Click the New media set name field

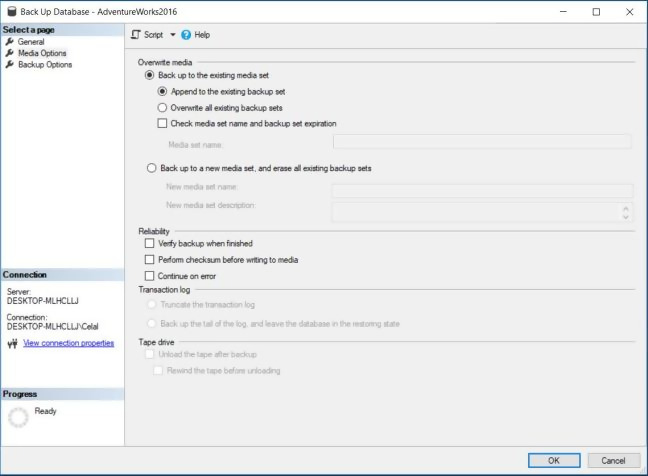tap(482, 191)
